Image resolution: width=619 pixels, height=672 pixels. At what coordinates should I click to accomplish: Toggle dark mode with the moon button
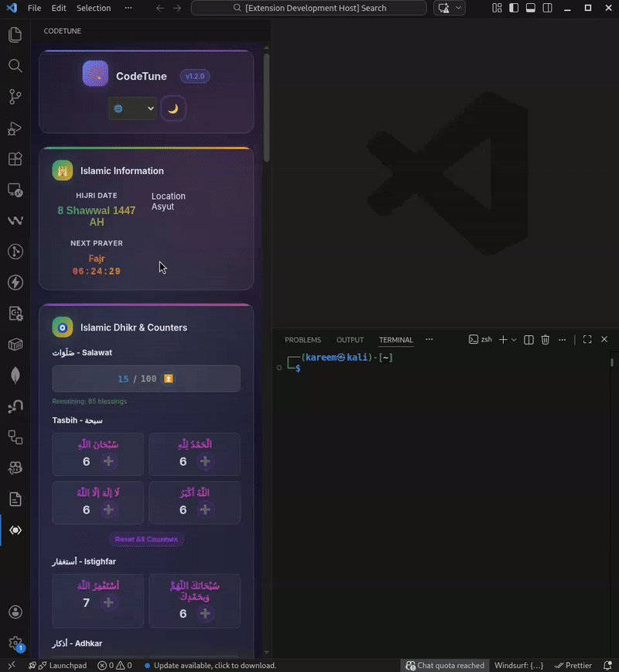coord(173,108)
